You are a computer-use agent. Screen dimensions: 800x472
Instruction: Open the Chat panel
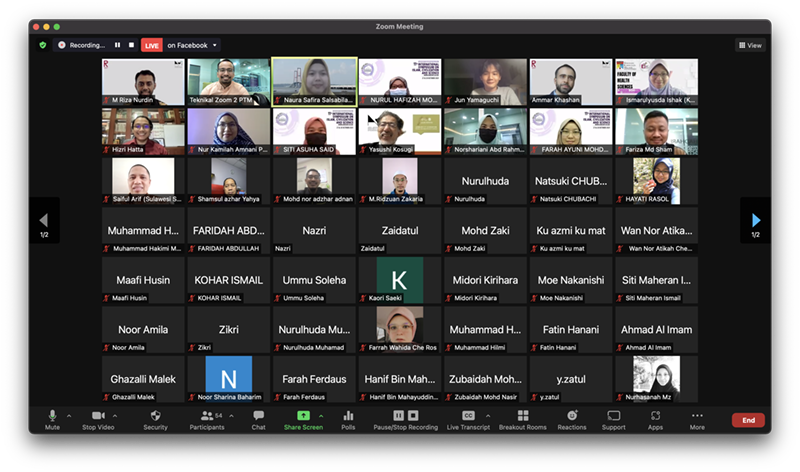258,416
